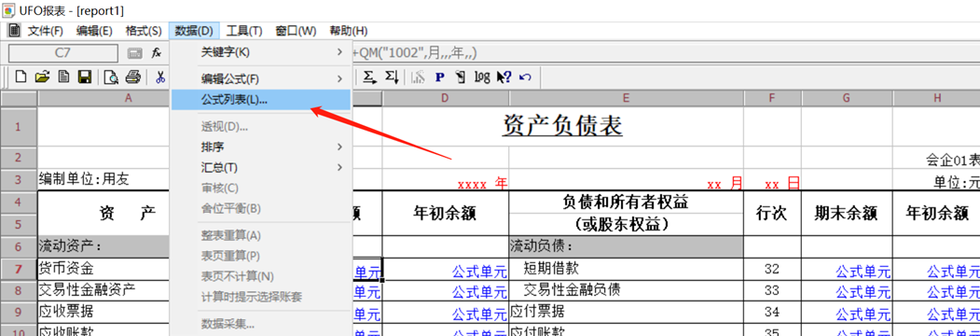
Task: Expand the 排序 submenu
Action: pyautogui.click(x=261, y=147)
